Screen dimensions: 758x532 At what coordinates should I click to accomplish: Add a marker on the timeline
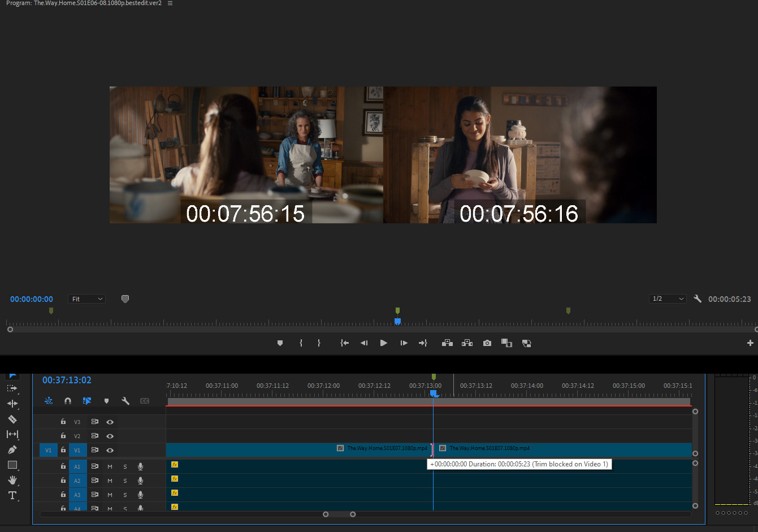[106, 401]
